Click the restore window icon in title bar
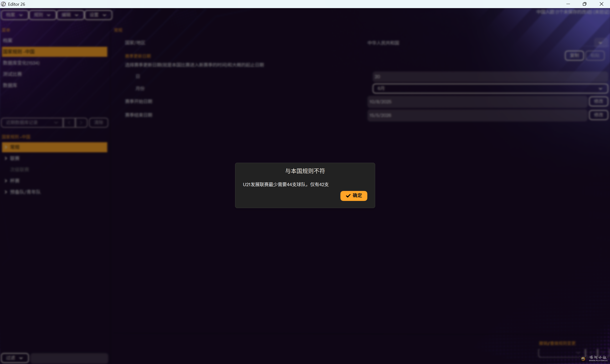610x364 pixels. pos(584,4)
